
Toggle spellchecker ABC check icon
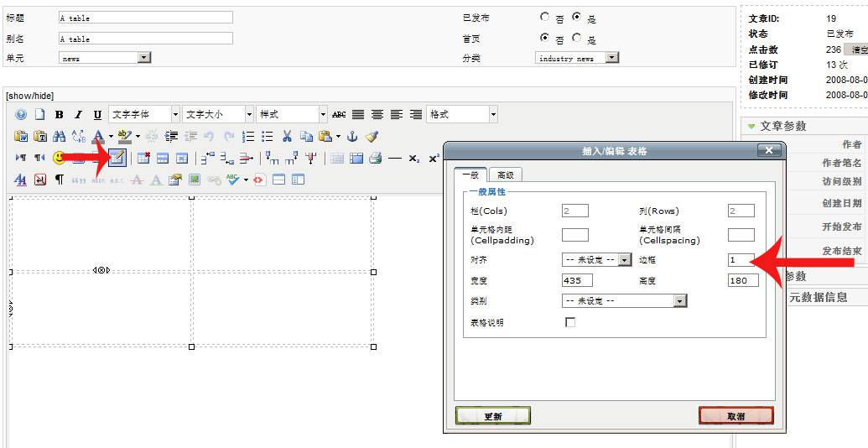[233, 180]
